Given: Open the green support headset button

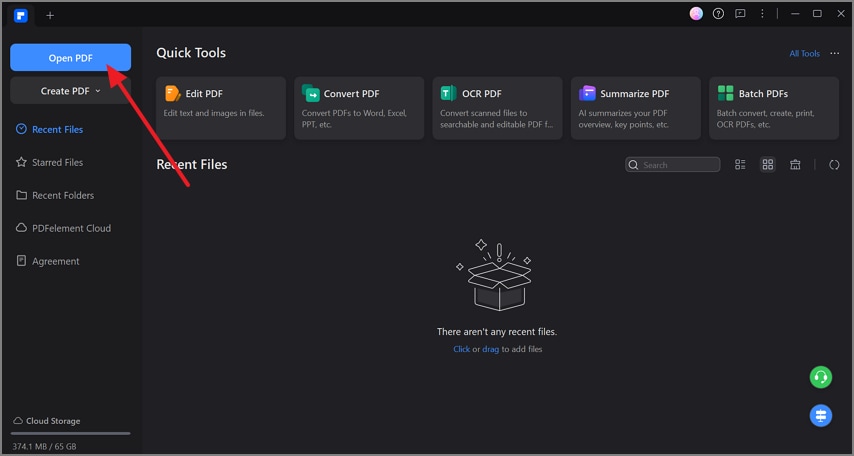Looking at the screenshot, I should (x=820, y=377).
